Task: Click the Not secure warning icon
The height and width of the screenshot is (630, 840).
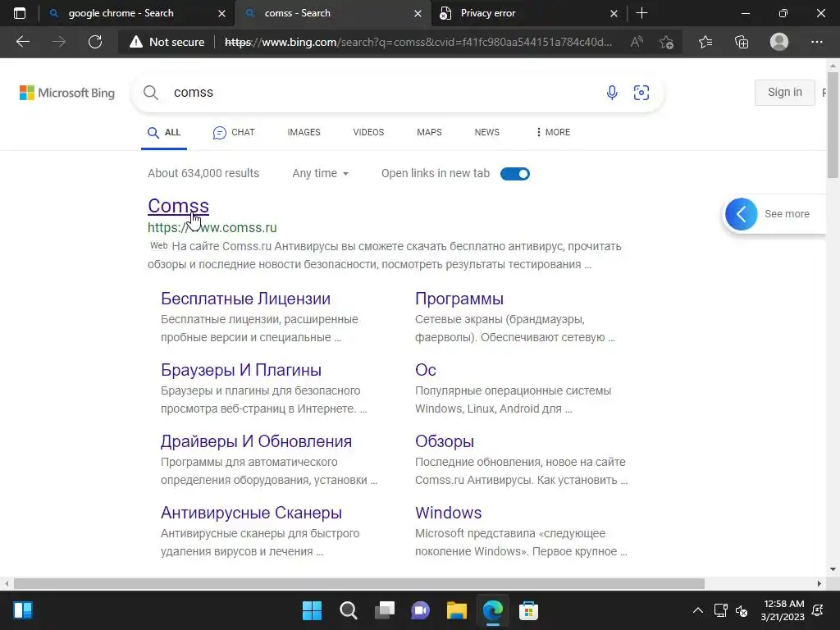Action: click(136, 42)
